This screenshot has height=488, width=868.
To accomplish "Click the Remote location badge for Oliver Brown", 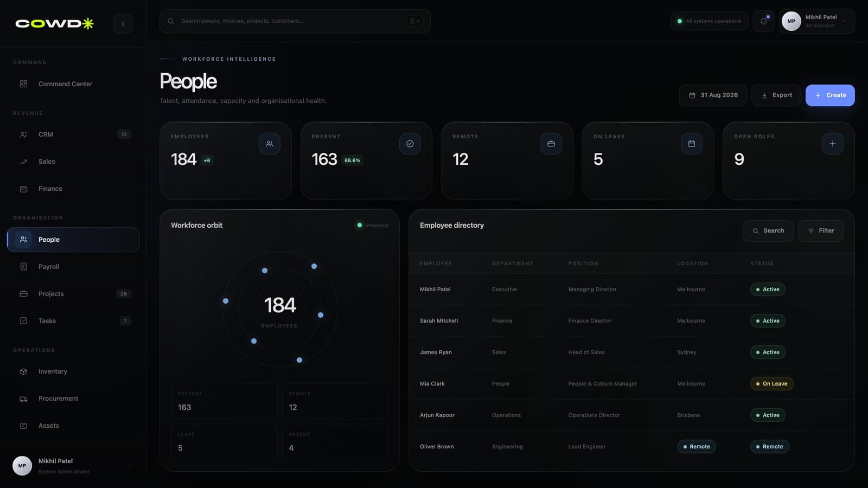I will pyautogui.click(x=697, y=447).
